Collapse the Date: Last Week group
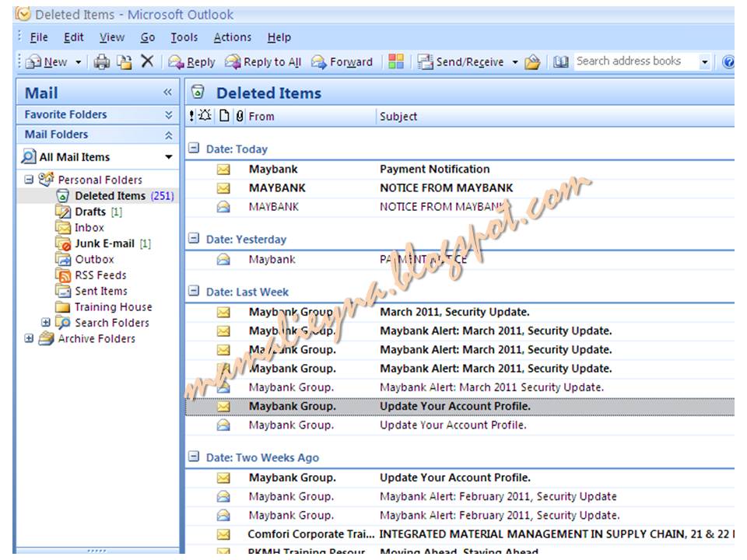The width and height of the screenshot is (747, 560). 194,290
